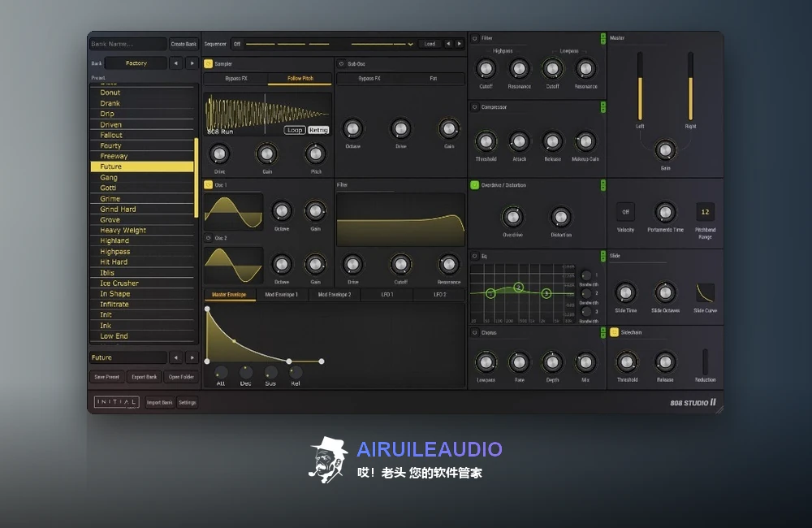Click the Save Preset button
Screen dimensions: 812x528
pyautogui.click(x=106, y=377)
